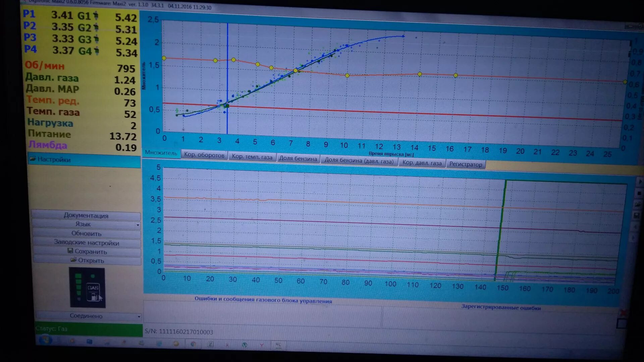Image resolution: width=644 pixels, height=362 pixels.
Task: Click the Chrome icon in the taskbar
Action: [x=193, y=344]
